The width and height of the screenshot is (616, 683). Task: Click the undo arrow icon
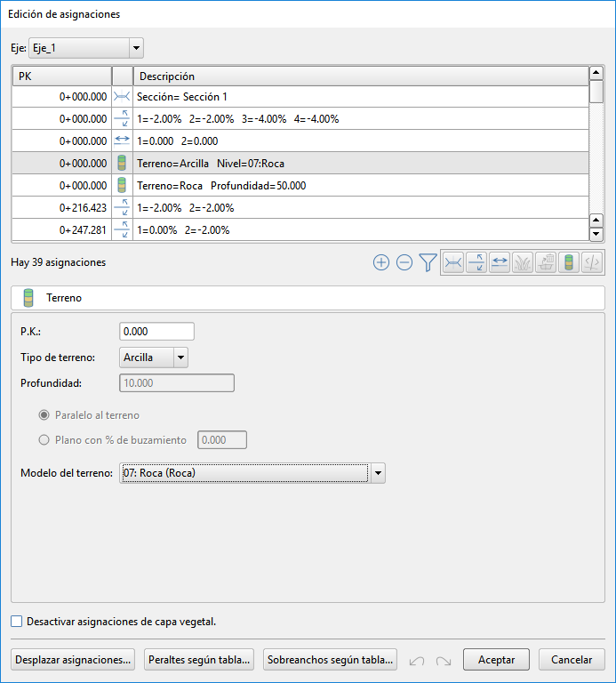pyautogui.click(x=417, y=661)
